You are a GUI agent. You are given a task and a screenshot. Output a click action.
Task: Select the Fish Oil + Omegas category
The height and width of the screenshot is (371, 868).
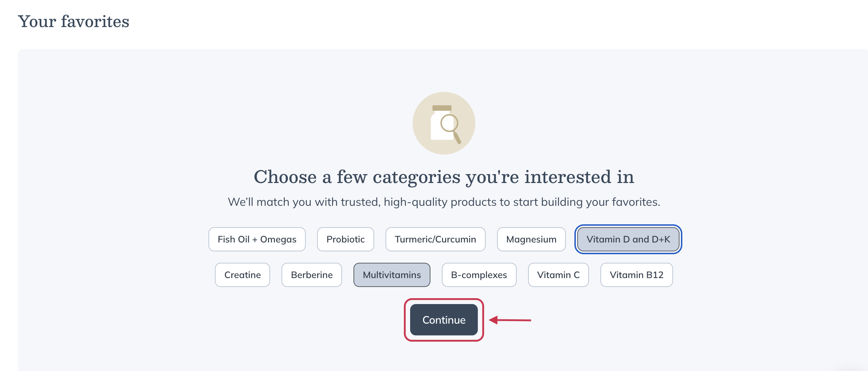(257, 239)
